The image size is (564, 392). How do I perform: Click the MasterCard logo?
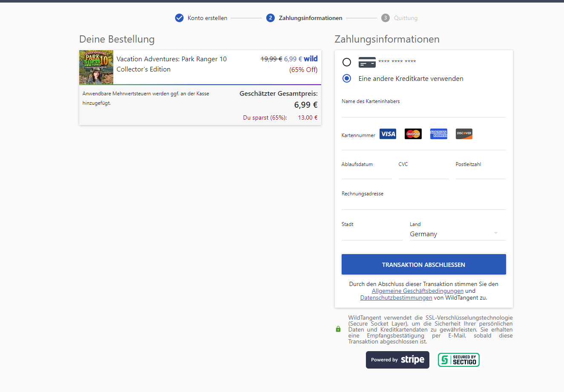[413, 134]
